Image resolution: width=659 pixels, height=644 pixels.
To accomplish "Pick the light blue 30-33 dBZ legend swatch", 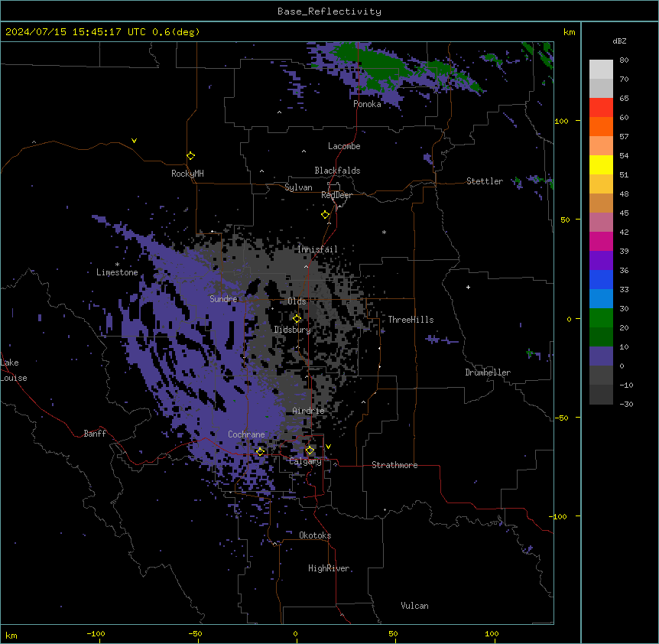I will pos(601,299).
